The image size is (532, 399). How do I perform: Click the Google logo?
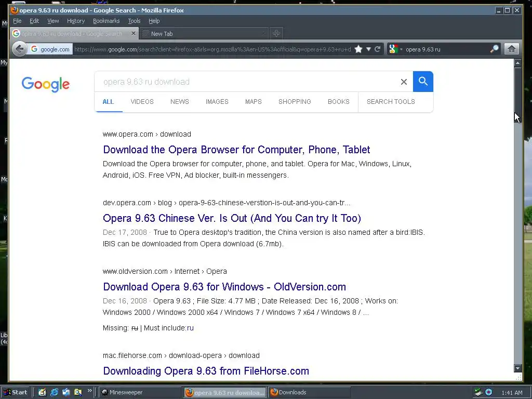(46, 84)
